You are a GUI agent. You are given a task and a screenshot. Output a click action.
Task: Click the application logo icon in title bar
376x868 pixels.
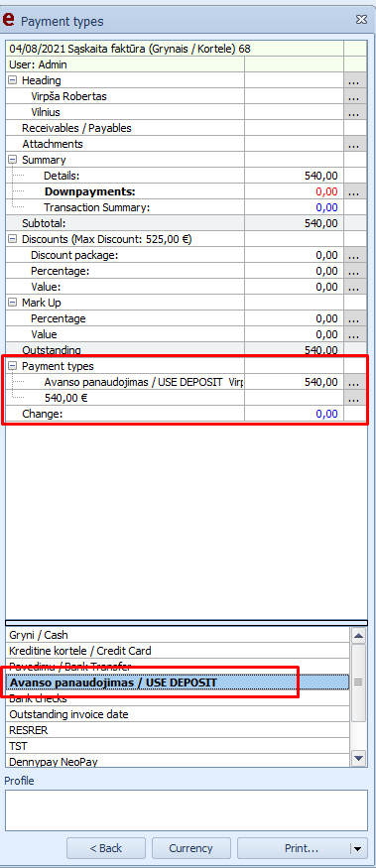(x=9, y=20)
